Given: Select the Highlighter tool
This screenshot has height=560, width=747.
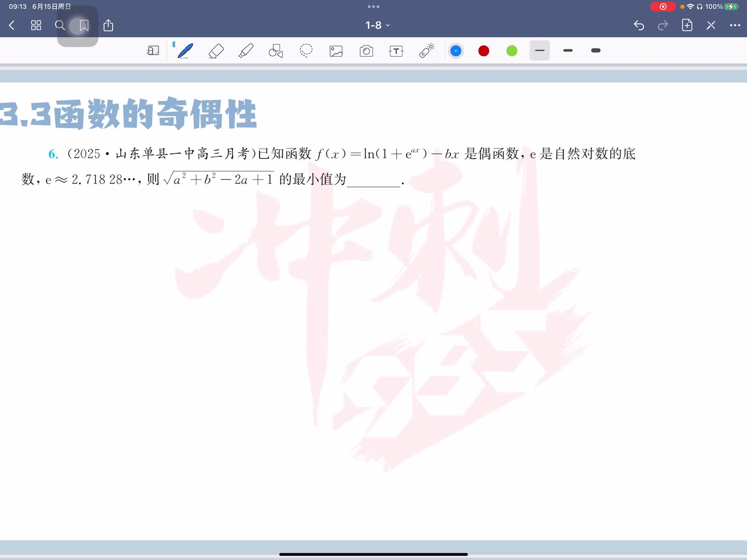Looking at the screenshot, I should 246,51.
